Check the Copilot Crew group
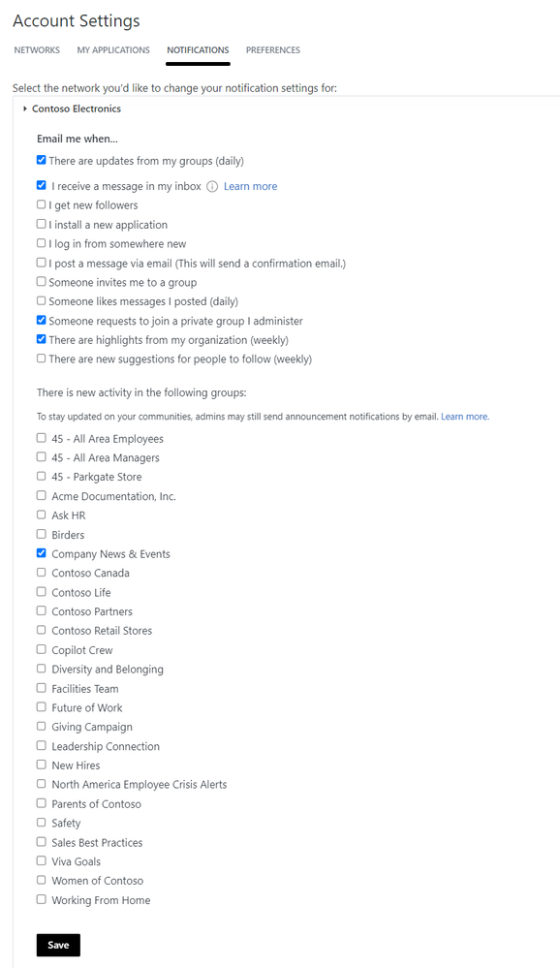The height and width of the screenshot is (968, 560). (41, 649)
